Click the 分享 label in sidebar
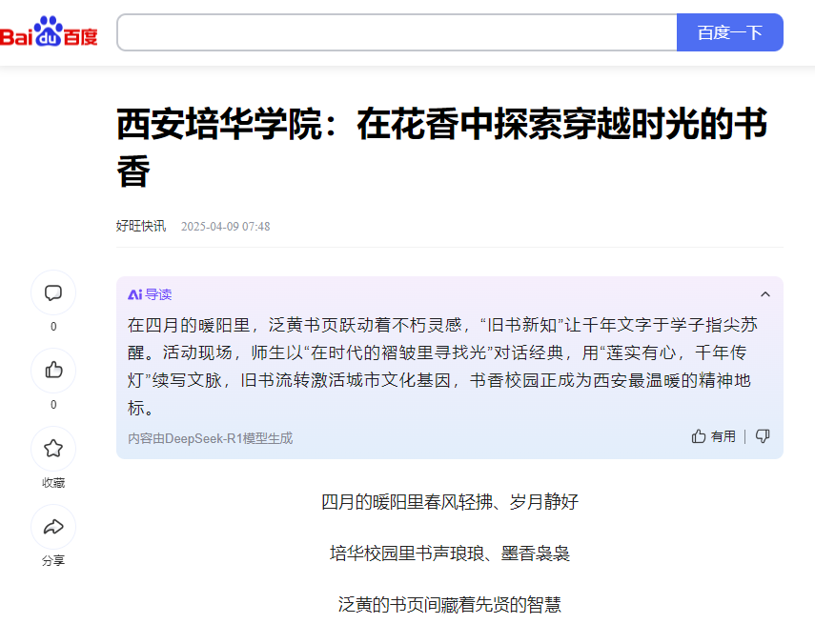This screenshot has height=644, width=815. 53,561
